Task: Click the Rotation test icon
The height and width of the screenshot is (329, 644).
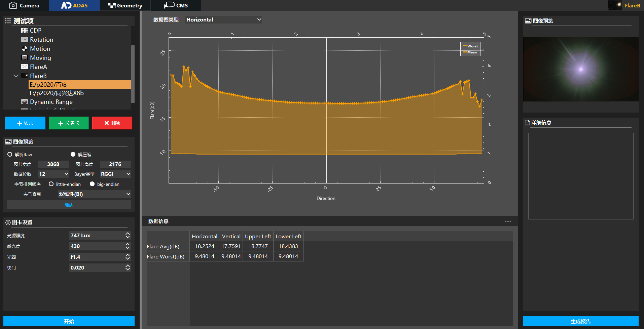Action: tap(24, 40)
